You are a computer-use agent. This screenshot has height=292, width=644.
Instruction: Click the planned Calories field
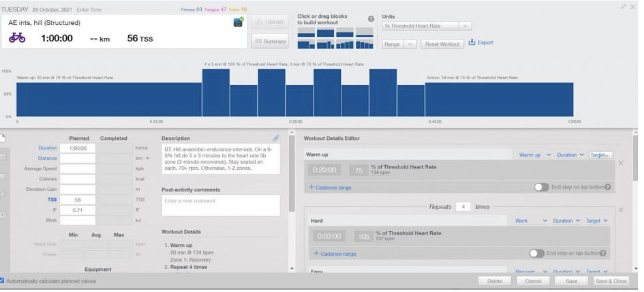pyautogui.click(x=77, y=179)
